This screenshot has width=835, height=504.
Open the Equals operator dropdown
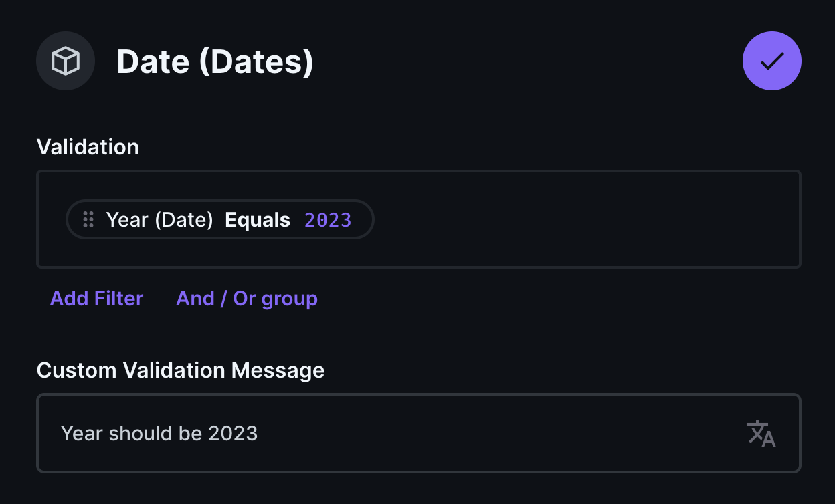258,219
